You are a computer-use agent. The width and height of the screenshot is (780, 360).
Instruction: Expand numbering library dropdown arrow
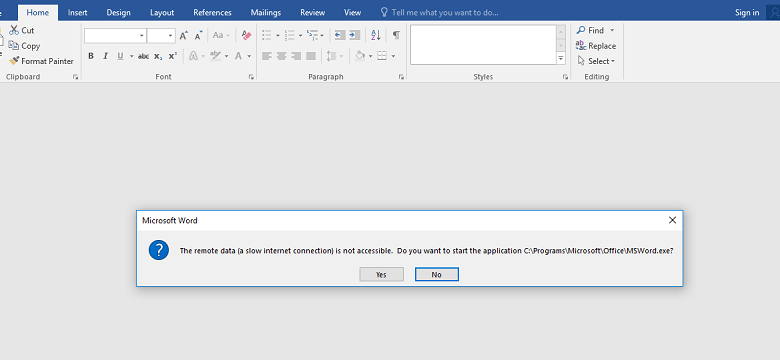tap(300, 35)
